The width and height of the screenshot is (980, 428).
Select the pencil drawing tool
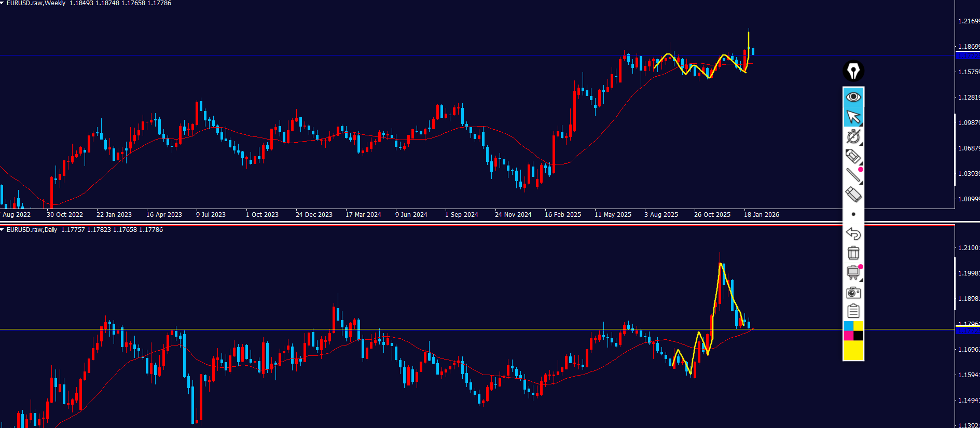point(853,156)
